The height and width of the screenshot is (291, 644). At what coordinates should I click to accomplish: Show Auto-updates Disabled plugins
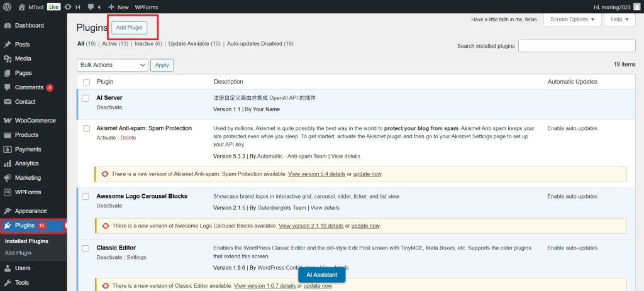260,43
